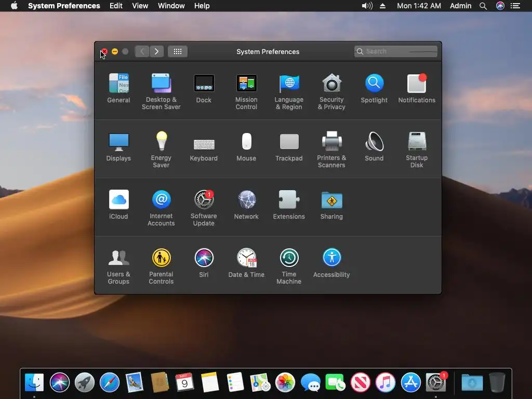
Task: Open Sound preferences pane
Action: (374, 146)
